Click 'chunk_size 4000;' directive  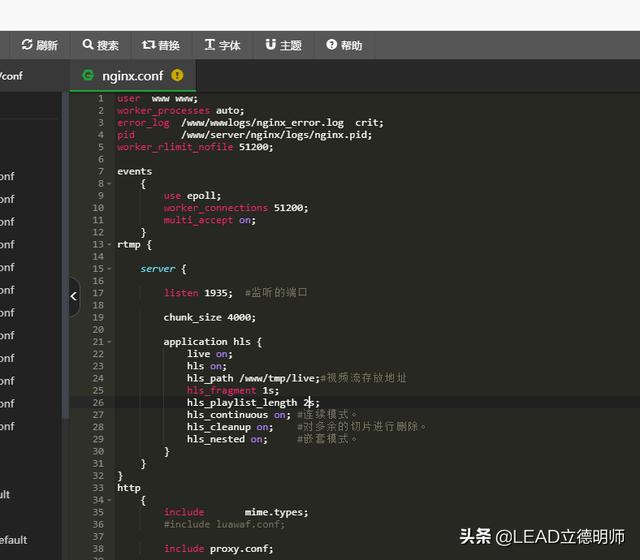click(x=210, y=318)
